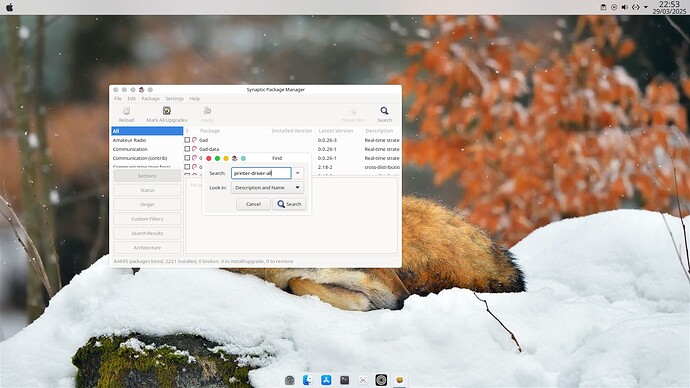Launch Terminal from the dock
This screenshot has width=690, height=388.
(345, 380)
